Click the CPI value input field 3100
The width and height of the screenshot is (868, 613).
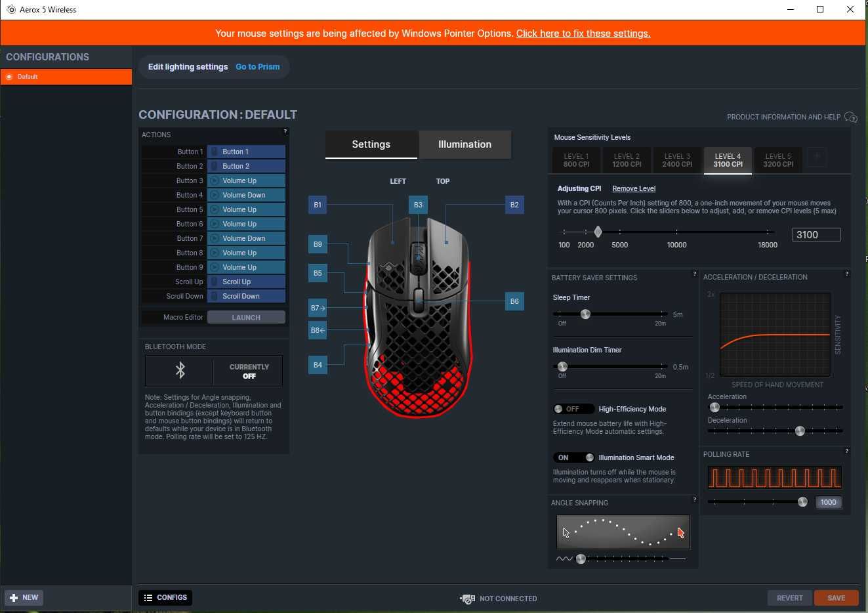(x=816, y=235)
